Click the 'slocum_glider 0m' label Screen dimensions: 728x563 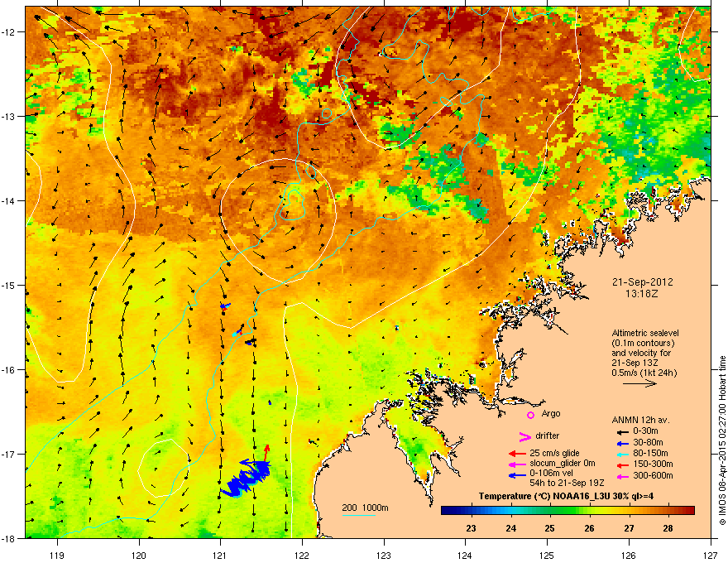[x=563, y=464]
